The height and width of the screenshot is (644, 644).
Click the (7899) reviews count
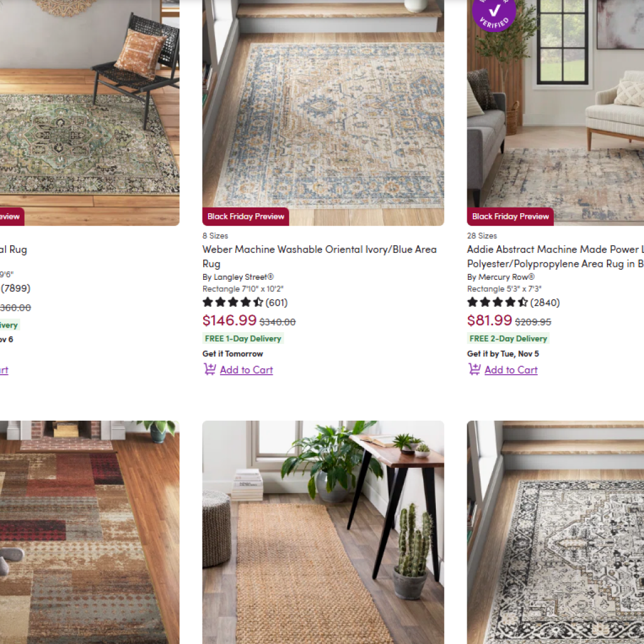16,288
